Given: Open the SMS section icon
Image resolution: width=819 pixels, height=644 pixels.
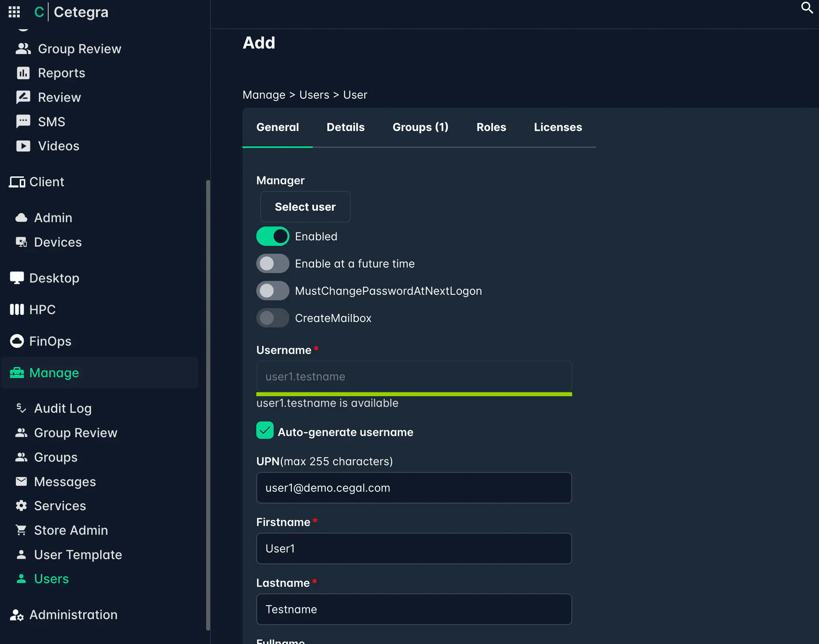Looking at the screenshot, I should (23, 122).
